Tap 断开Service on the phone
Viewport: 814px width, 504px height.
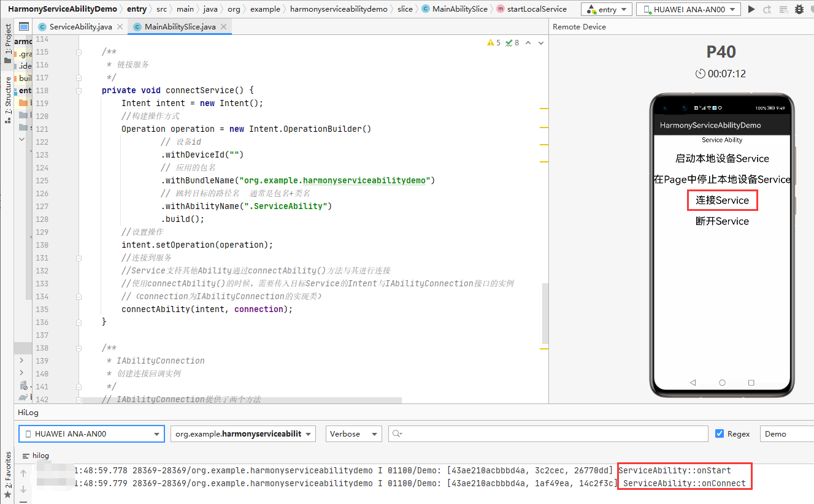point(722,221)
